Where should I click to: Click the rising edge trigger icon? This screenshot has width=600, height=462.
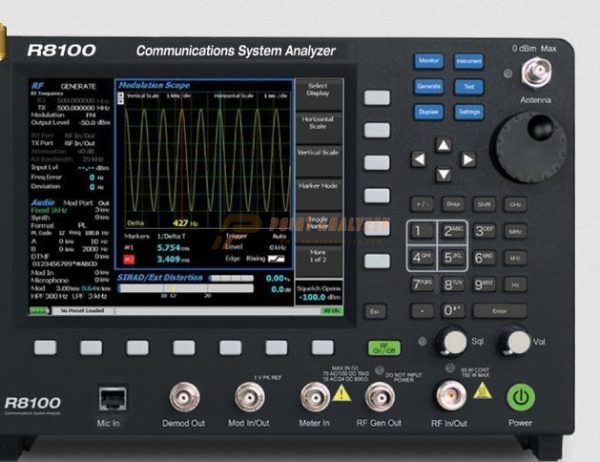276,259
